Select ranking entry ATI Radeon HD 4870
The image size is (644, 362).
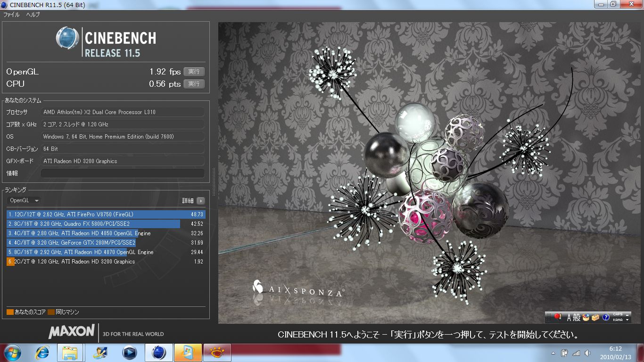pos(106,252)
